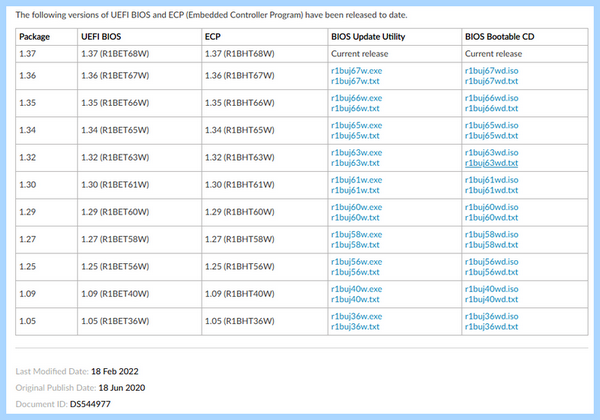600x420 pixels.
Task: Download r1buj60wd.iso image
Action: pos(491,207)
